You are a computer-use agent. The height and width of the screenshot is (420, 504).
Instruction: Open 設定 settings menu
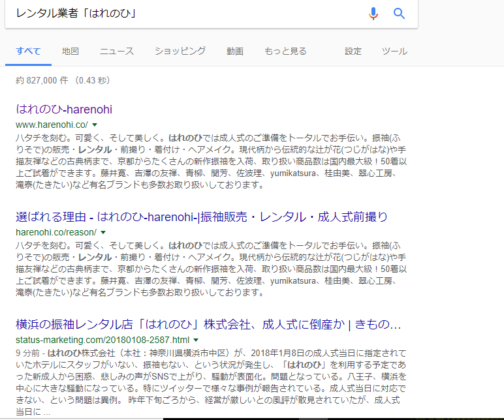tap(353, 51)
